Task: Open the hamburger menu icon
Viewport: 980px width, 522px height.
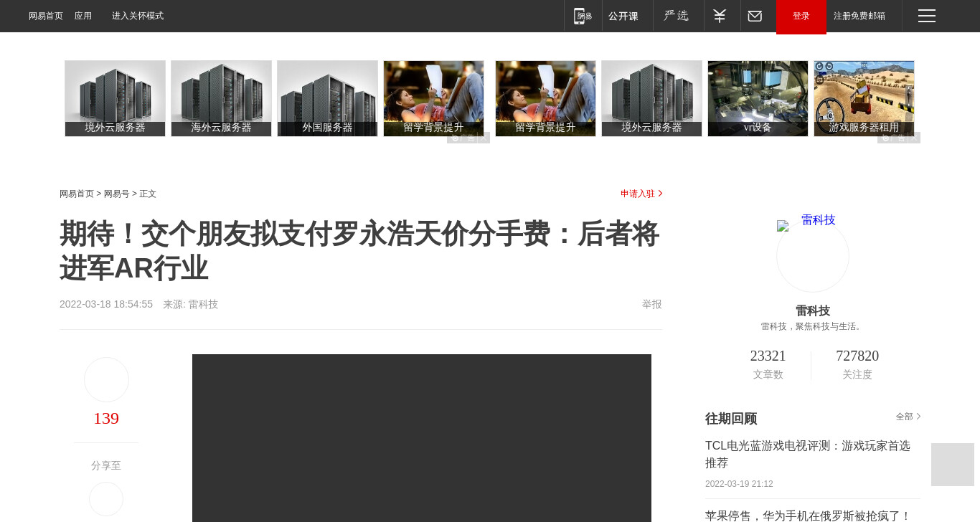Action: [x=927, y=16]
